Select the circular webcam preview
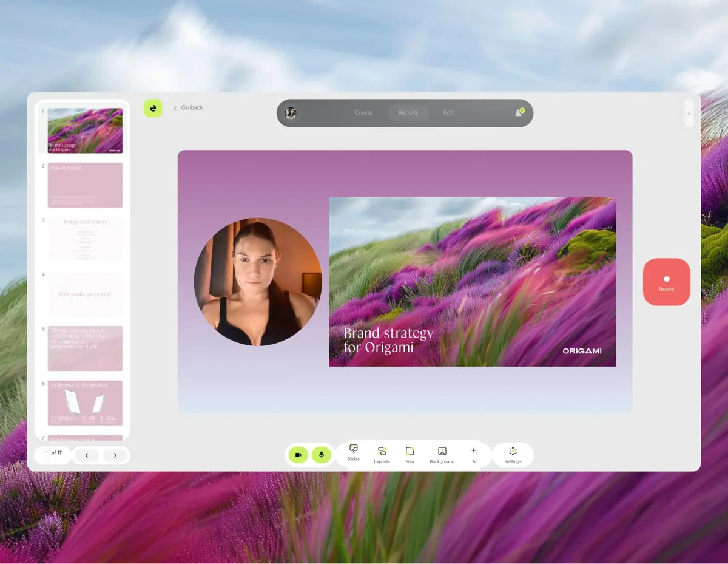This screenshot has width=728, height=564. (x=258, y=282)
